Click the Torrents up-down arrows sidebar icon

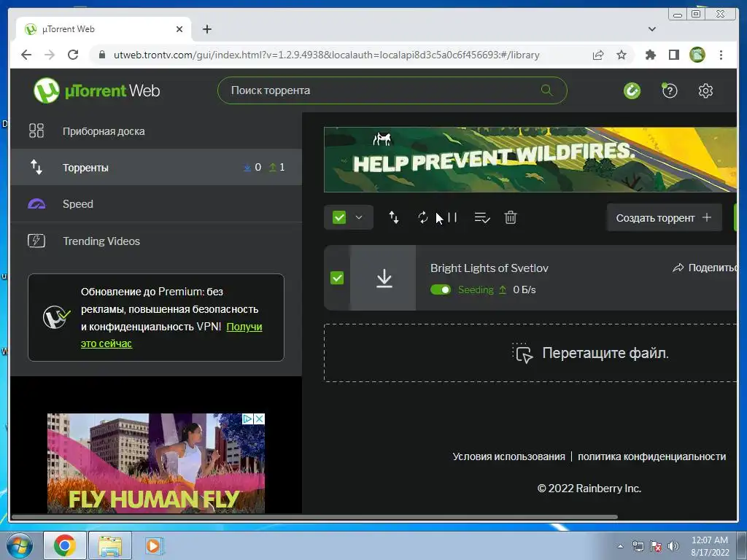pyautogui.click(x=36, y=167)
